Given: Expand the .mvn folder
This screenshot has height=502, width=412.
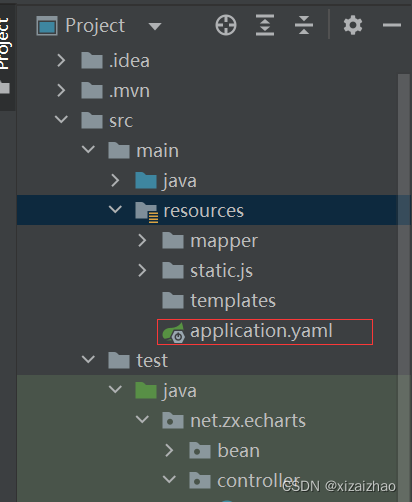Looking at the screenshot, I should tap(61, 90).
